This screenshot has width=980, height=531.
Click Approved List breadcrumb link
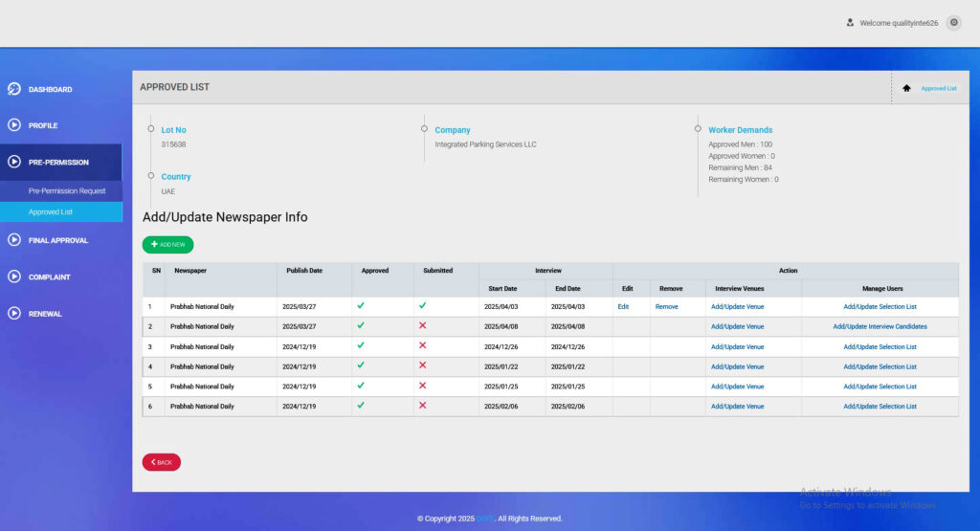coord(938,88)
